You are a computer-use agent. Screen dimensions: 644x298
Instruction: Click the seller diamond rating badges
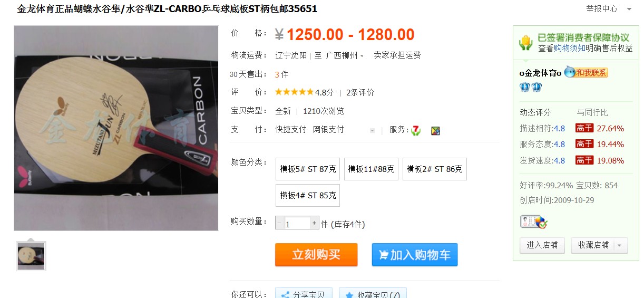pyautogui.click(x=531, y=87)
